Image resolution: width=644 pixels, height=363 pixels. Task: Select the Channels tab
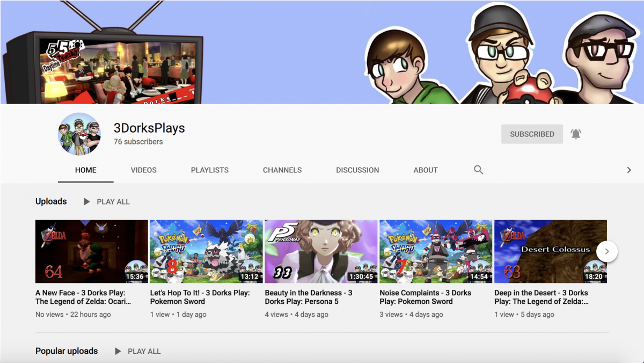[x=282, y=170]
